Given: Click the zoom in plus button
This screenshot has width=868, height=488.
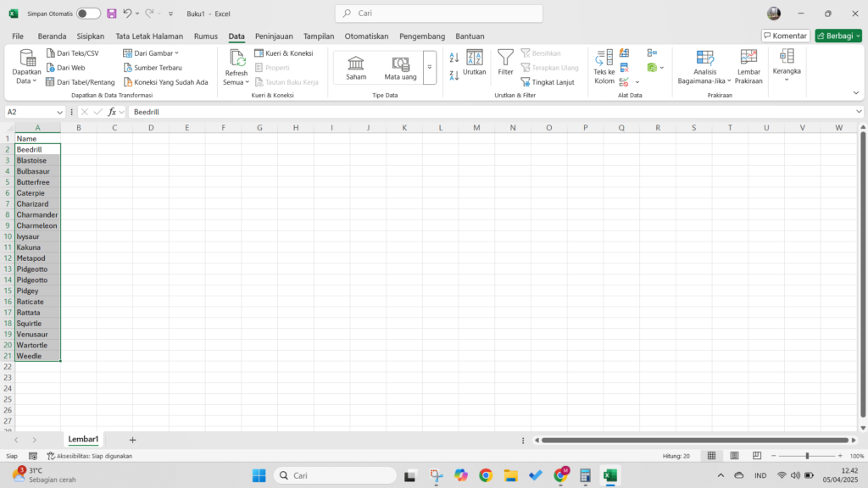Looking at the screenshot, I should (840, 455).
